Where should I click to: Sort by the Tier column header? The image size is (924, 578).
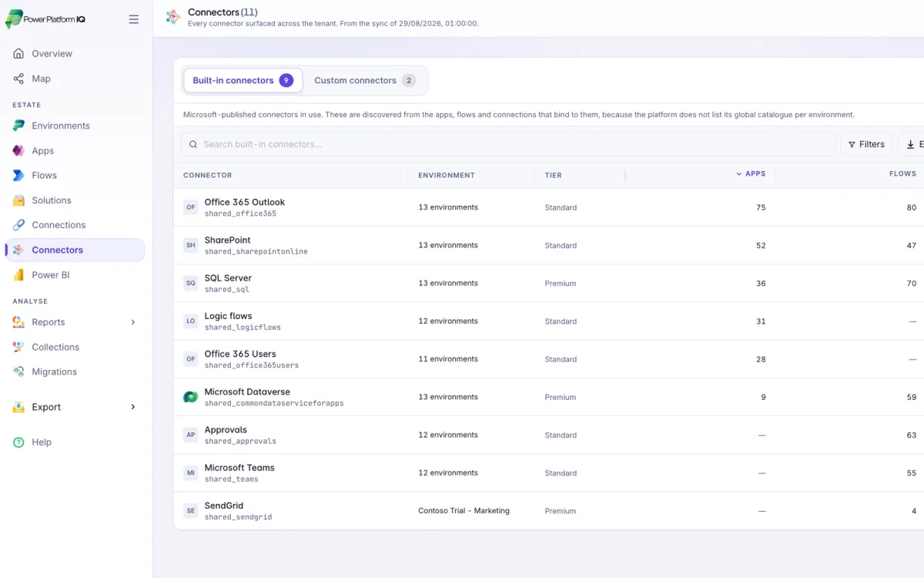(553, 176)
